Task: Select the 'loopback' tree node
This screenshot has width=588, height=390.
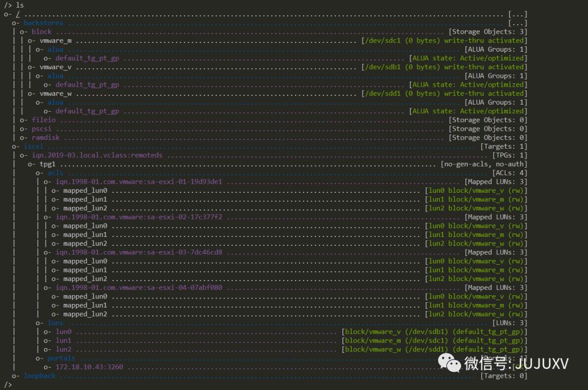Action: click(x=39, y=376)
